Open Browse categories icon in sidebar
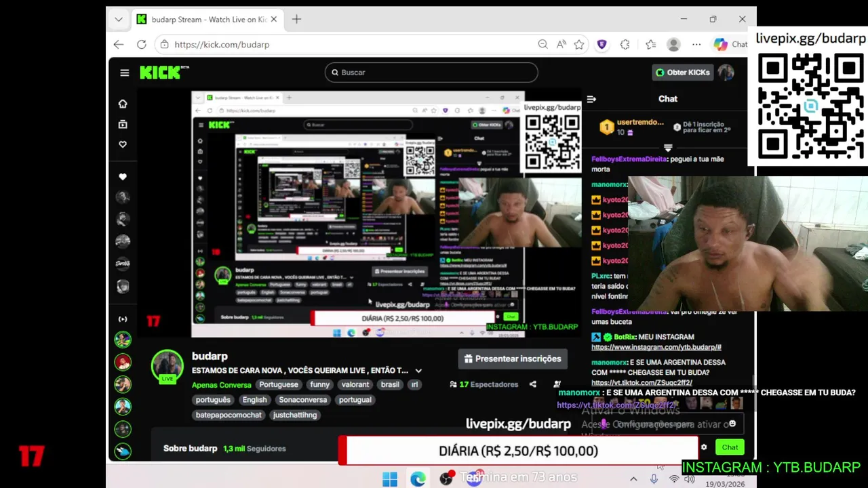868x488 pixels. [123, 124]
